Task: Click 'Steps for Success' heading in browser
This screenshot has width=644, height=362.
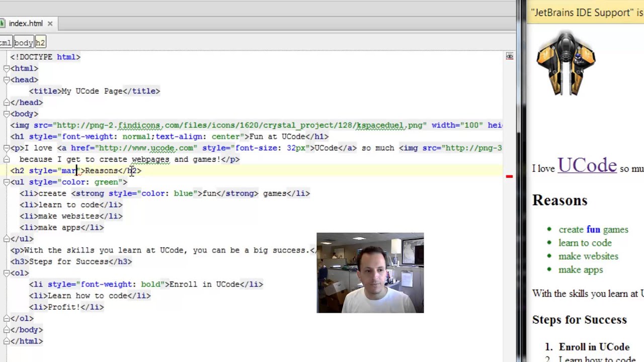Action: (580, 320)
